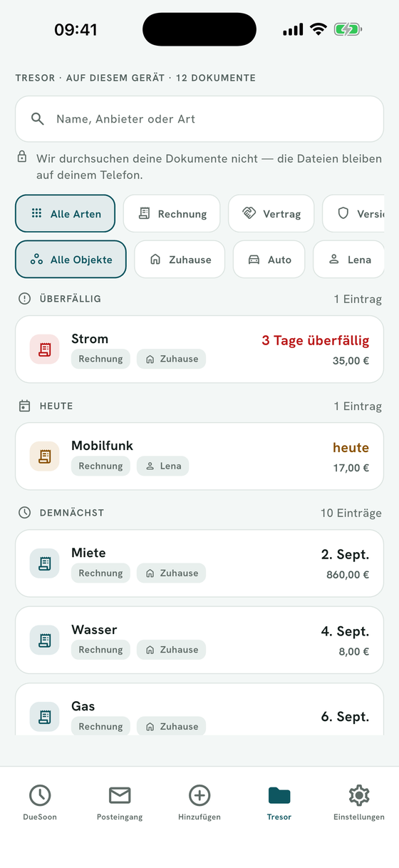Tap the Wasser invoice icon
The height and width of the screenshot is (868, 399).
(x=44, y=640)
